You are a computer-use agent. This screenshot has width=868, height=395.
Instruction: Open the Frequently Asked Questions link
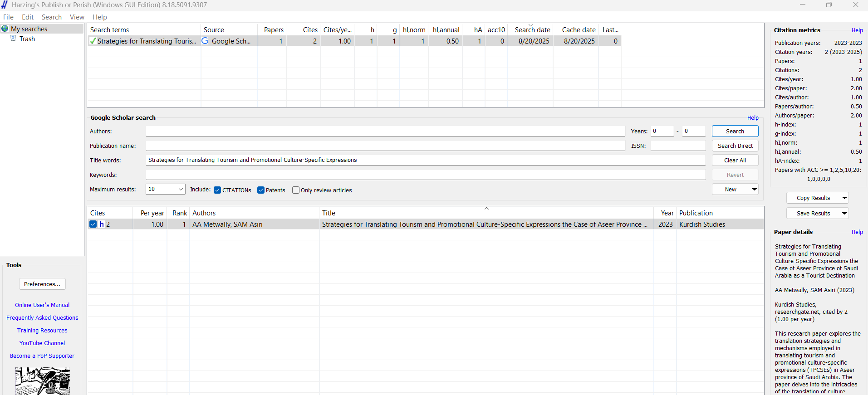pos(42,318)
